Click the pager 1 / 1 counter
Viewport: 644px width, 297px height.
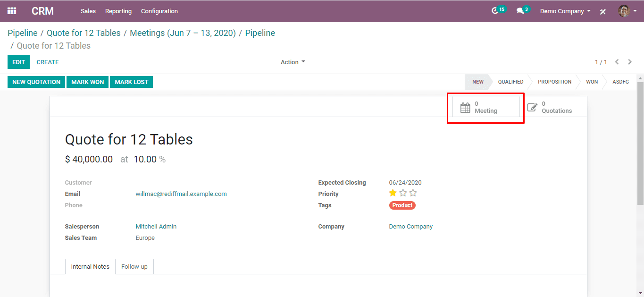601,62
